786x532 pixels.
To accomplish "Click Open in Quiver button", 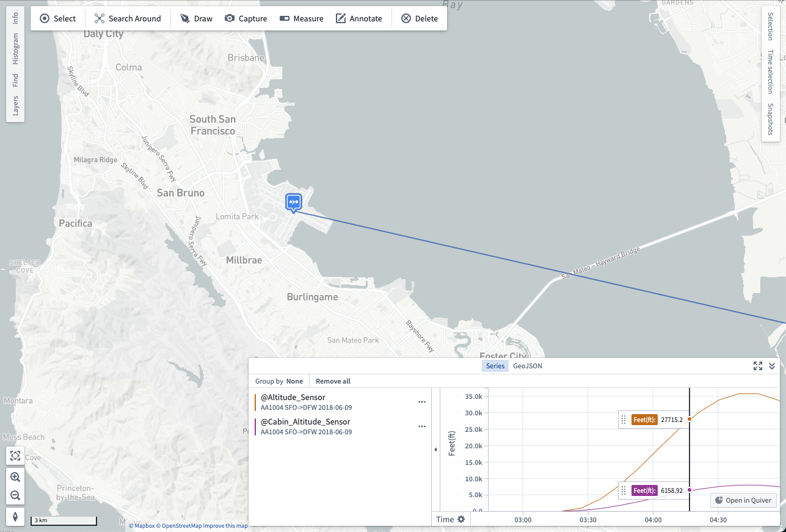I will pyautogui.click(x=743, y=500).
